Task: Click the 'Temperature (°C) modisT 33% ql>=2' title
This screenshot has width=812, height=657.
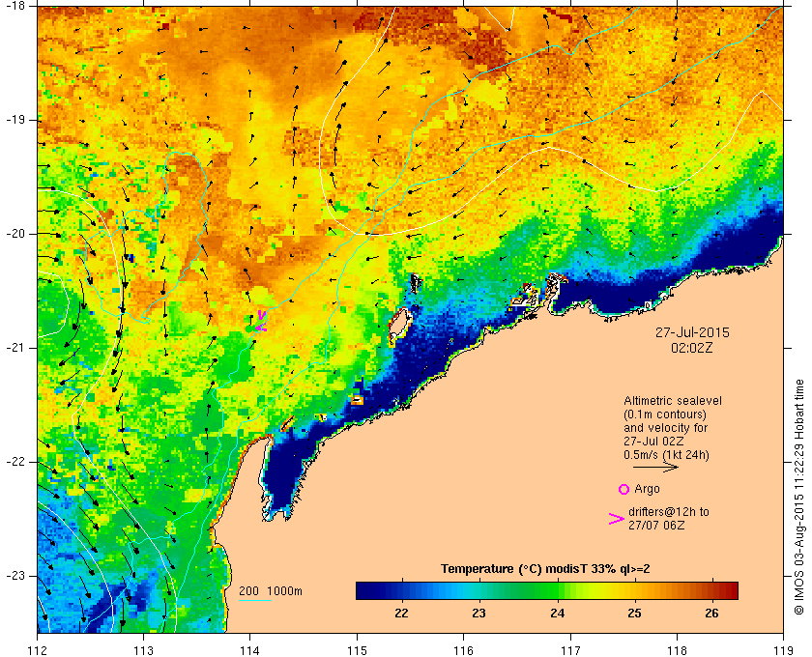Action: click(x=545, y=569)
